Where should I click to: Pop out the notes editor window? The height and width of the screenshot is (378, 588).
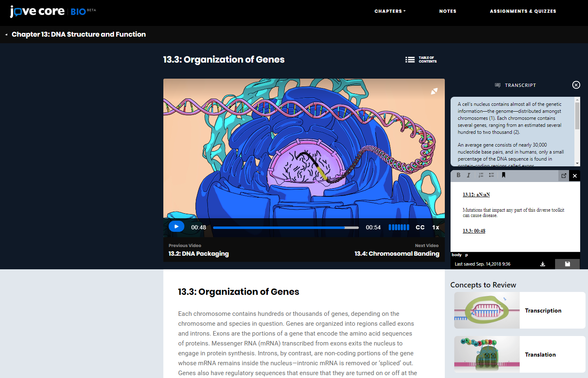coord(564,176)
